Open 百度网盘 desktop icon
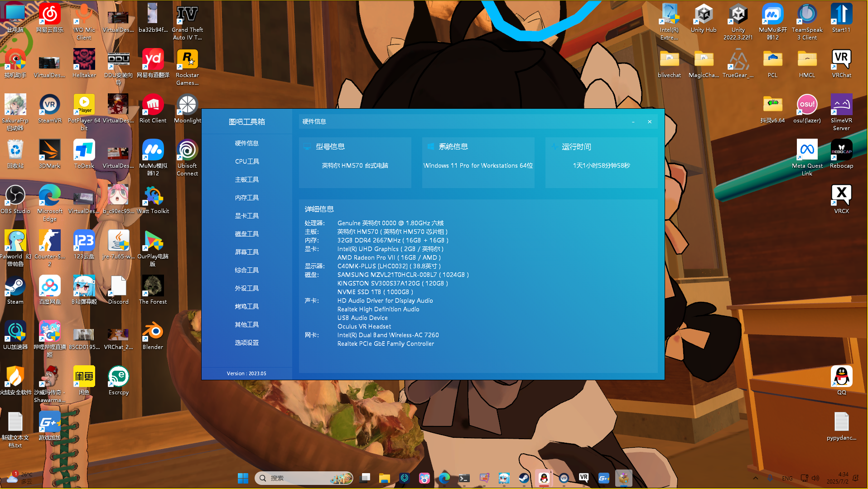868x489 pixels. click(x=50, y=290)
